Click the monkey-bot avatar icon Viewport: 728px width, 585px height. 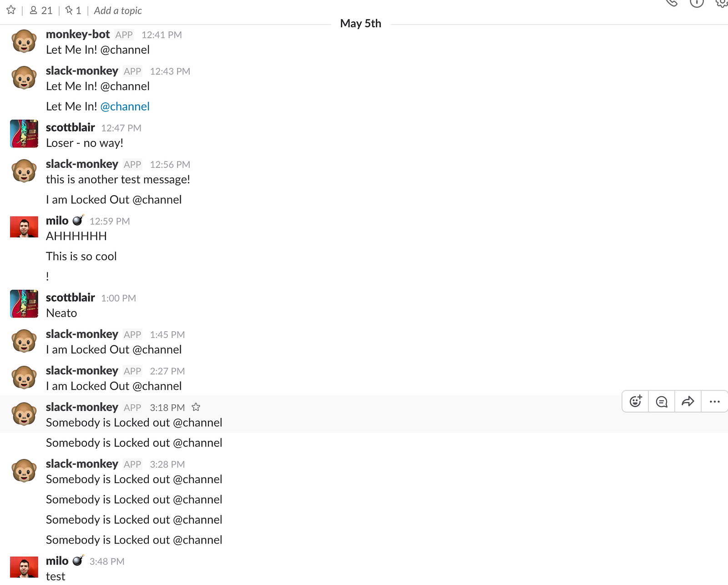(24, 41)
